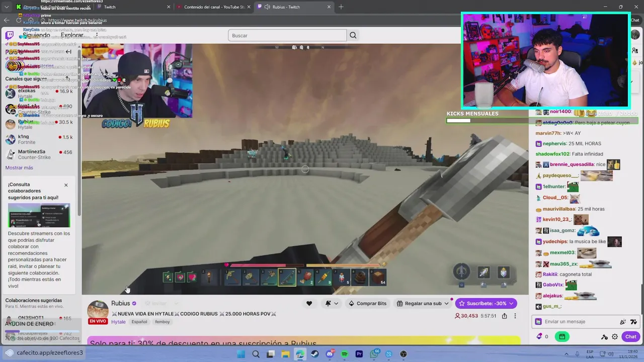Open chat settings gear
This screenshot has width=644, height=362.
pos(615,337)
